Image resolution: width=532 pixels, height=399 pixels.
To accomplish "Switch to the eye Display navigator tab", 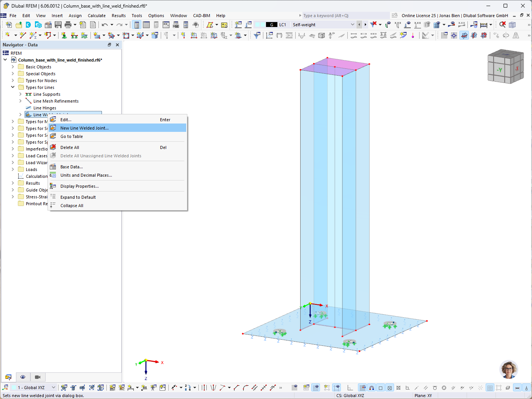I will pyautogui.click(x=23, y=377).
